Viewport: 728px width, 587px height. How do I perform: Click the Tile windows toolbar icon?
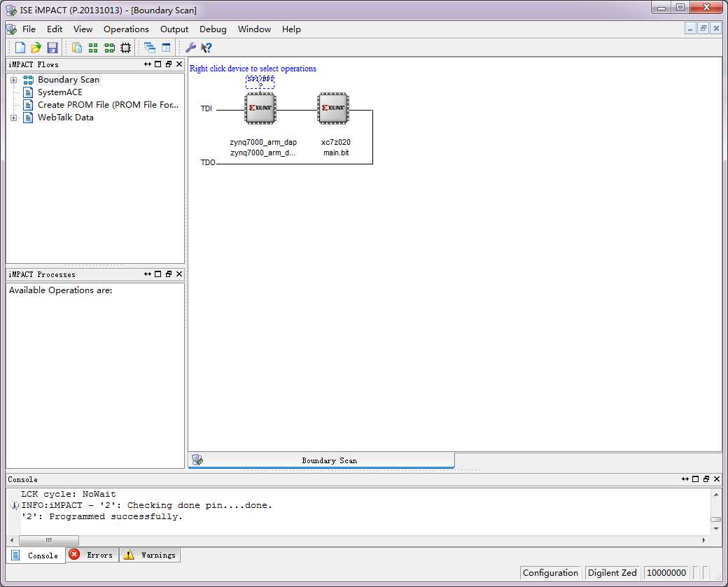click(166, 48)
